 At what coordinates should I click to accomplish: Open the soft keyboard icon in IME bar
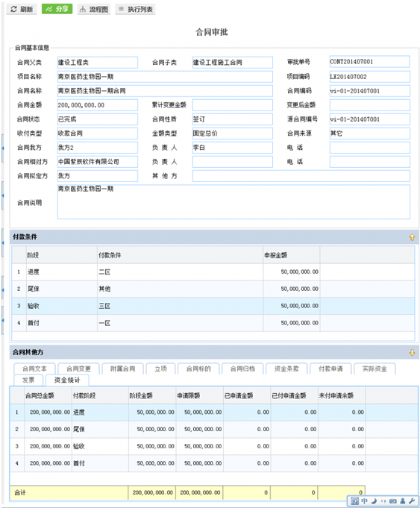point(393,501)
